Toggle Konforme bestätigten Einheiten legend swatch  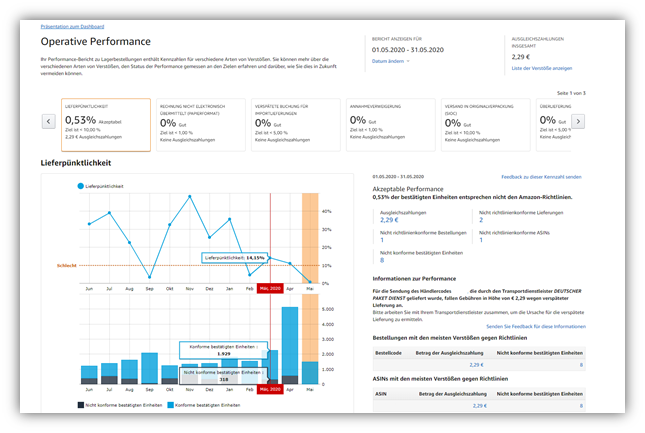[x=171, y=405]
